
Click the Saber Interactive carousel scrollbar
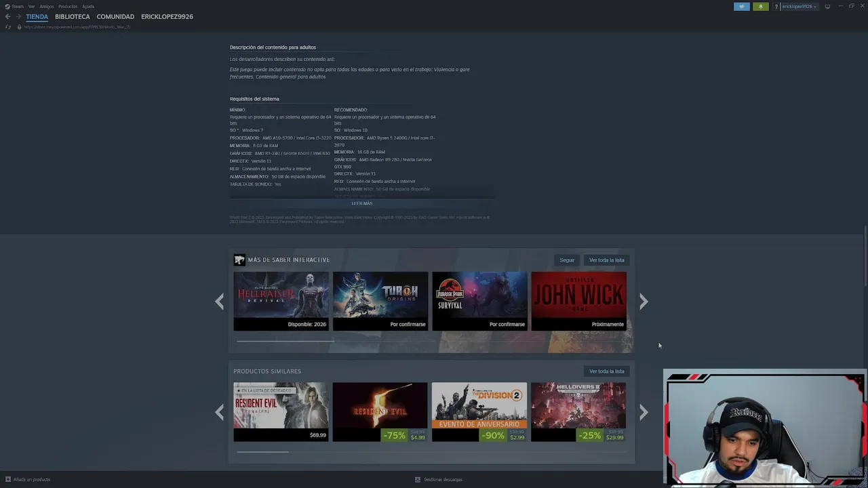(285, 341)
